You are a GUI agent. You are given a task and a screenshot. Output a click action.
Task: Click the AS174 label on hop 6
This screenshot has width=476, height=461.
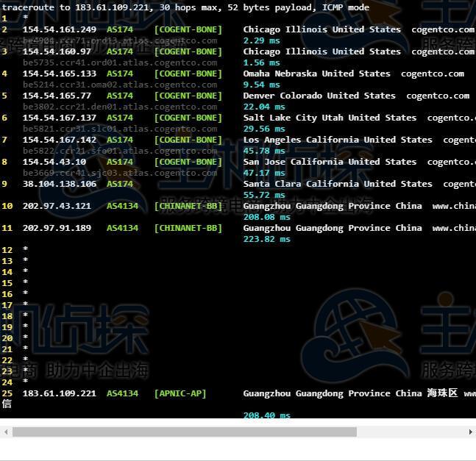tap(120, 118)
